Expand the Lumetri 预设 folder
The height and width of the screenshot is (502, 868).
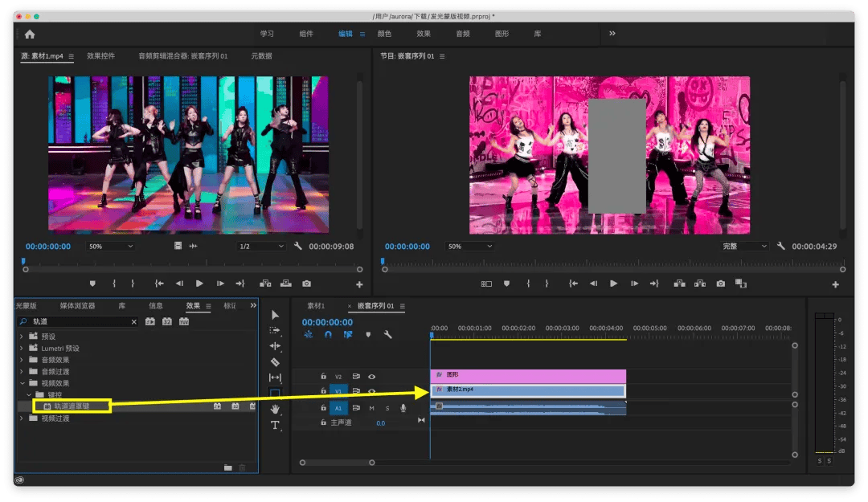coord(22,348)
